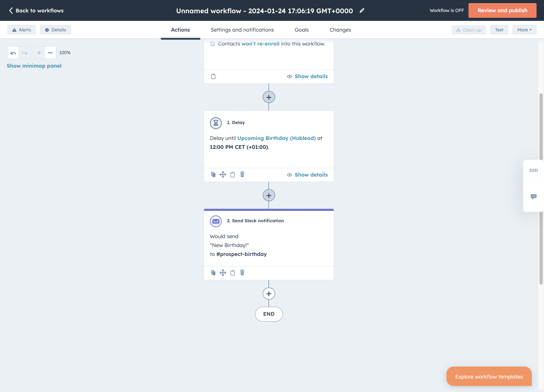Click the vertical scrollbar on the canvas
544x392 pixels.
pyautogui.click(x=541, y=189)
